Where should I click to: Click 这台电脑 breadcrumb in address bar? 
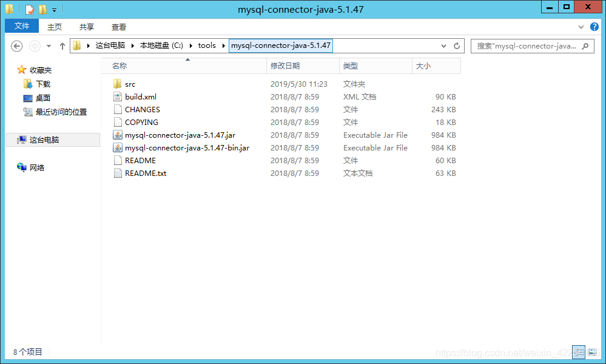(110, 45)
